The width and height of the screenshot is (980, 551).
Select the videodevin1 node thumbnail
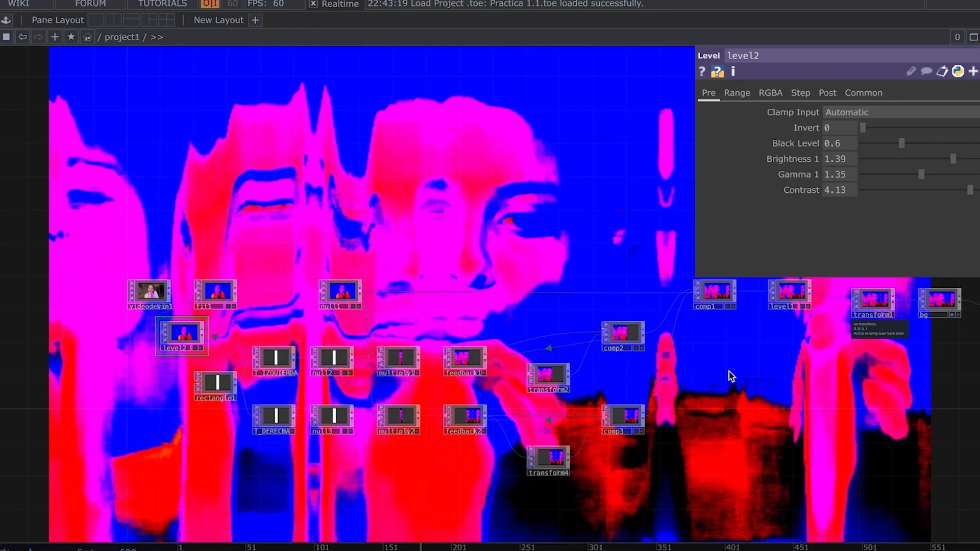click(151, 291)
